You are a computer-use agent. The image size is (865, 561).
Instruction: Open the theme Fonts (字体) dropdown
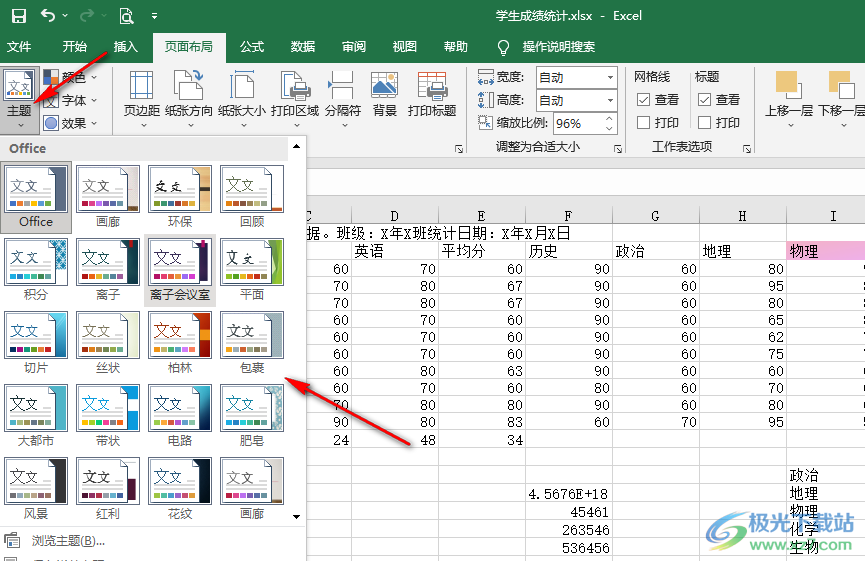tap(73, 100)
